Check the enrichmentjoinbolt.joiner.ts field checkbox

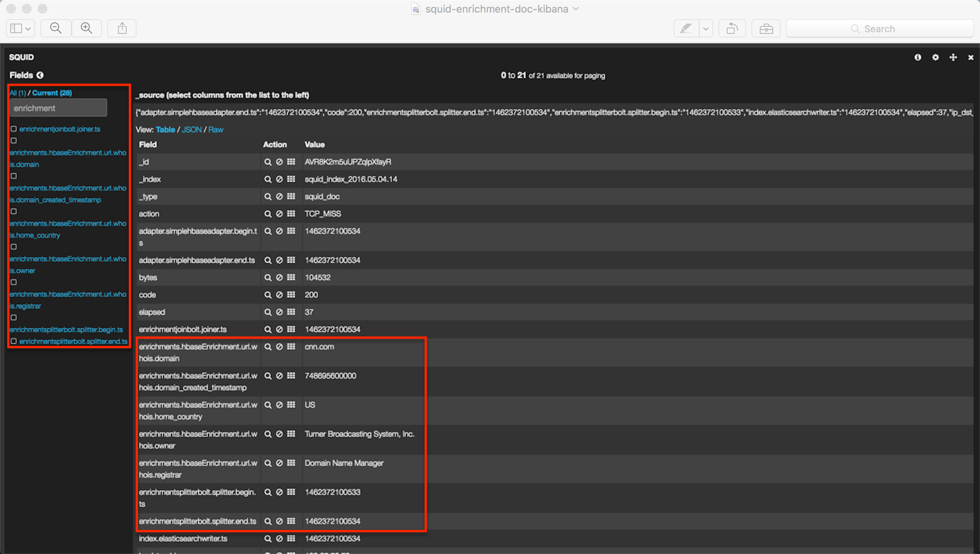pos(13,129)
